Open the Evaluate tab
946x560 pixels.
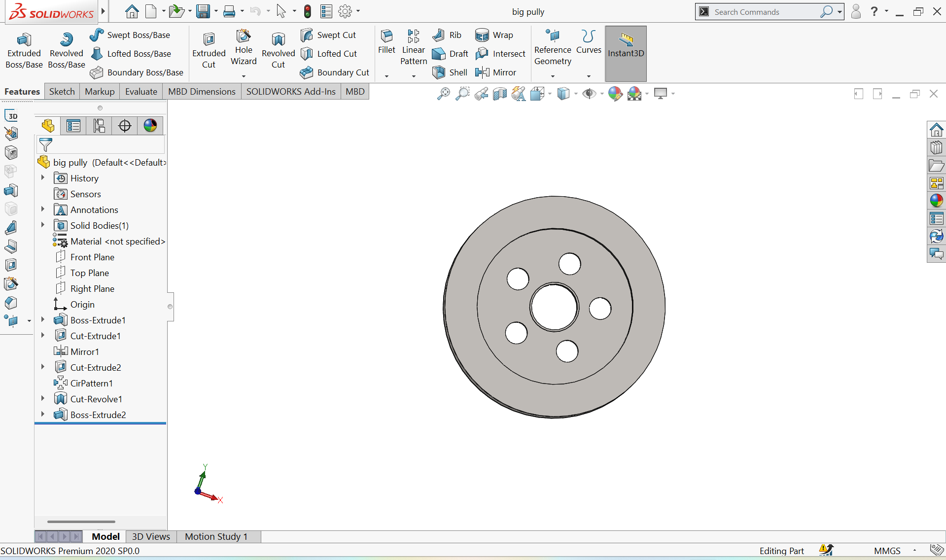(x=141, y=92)
